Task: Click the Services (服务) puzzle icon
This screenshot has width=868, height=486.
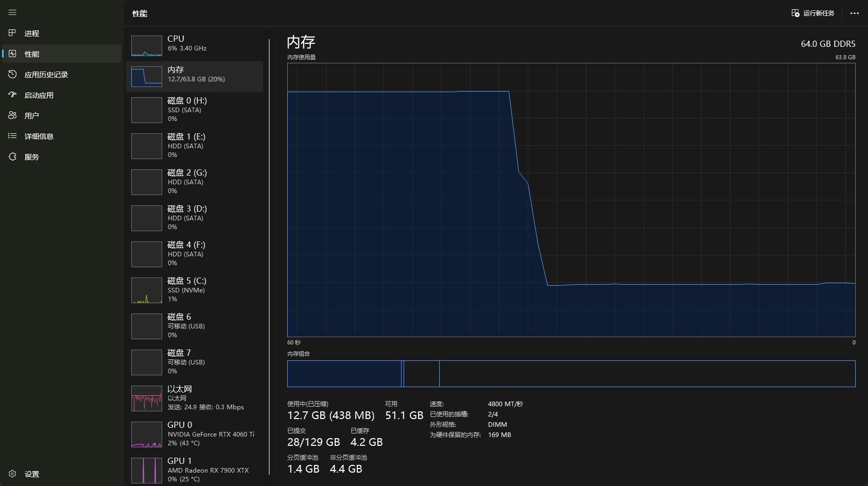Action: point(12,157)
